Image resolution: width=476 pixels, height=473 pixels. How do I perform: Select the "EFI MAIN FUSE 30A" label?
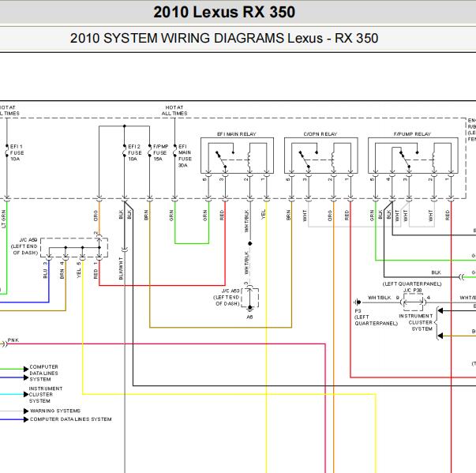click(185, 156)
